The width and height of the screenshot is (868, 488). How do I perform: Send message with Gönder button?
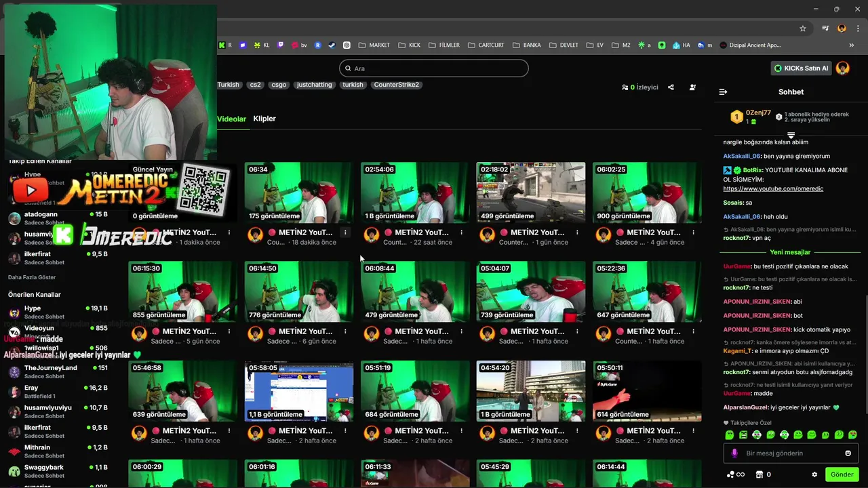(x=842, y=474)
